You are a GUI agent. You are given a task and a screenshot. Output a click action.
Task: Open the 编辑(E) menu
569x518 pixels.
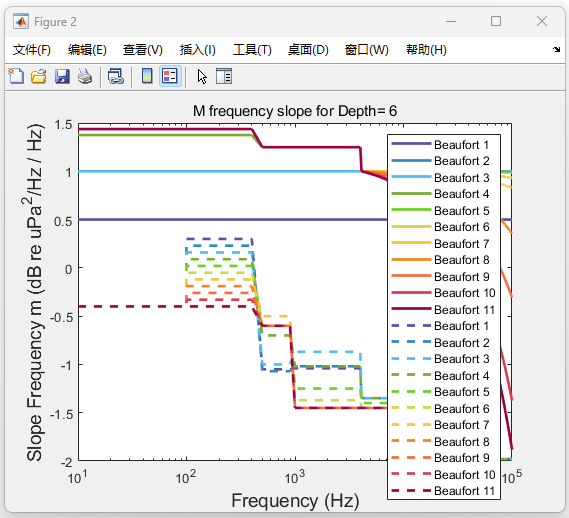87,50
